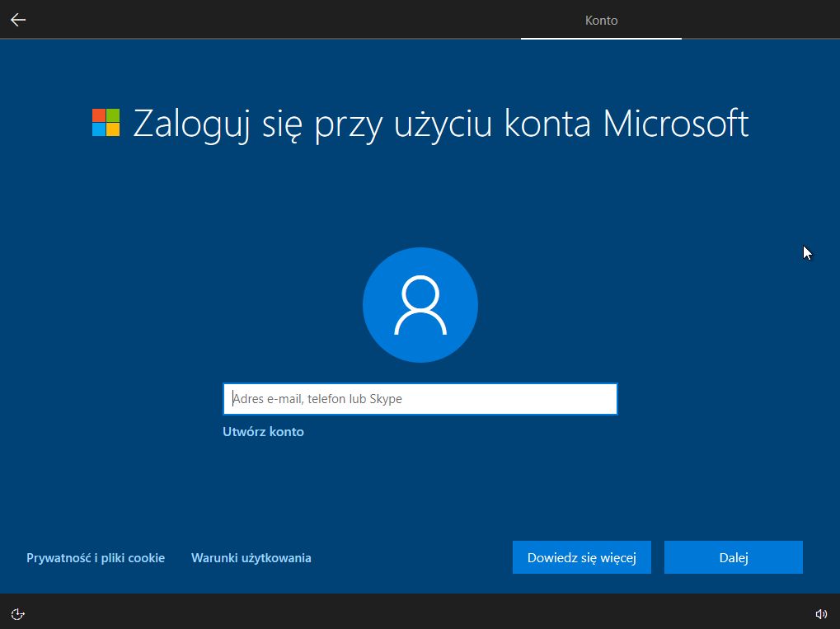Click the yellow square of Microsoft logo
The image size is (840, 629).
[113, 129]
